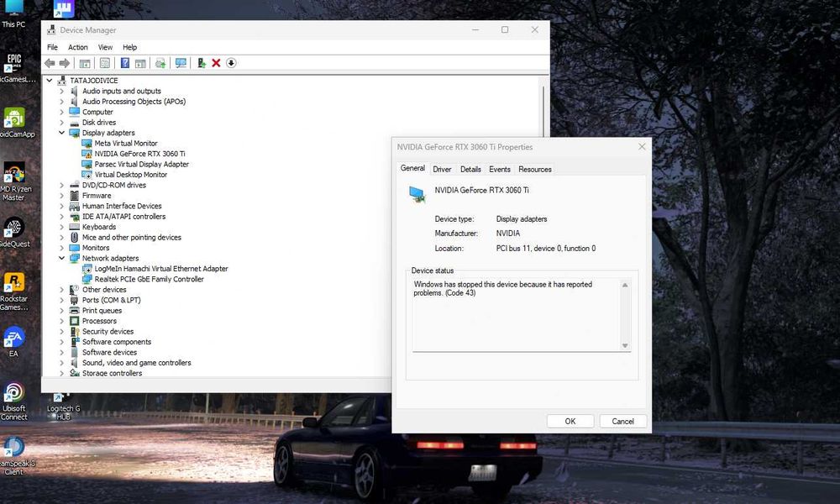Image resolution: width=840 pixels, height=504 pixels.
Task: Open the File menu
Action: (x=52, y=47)
